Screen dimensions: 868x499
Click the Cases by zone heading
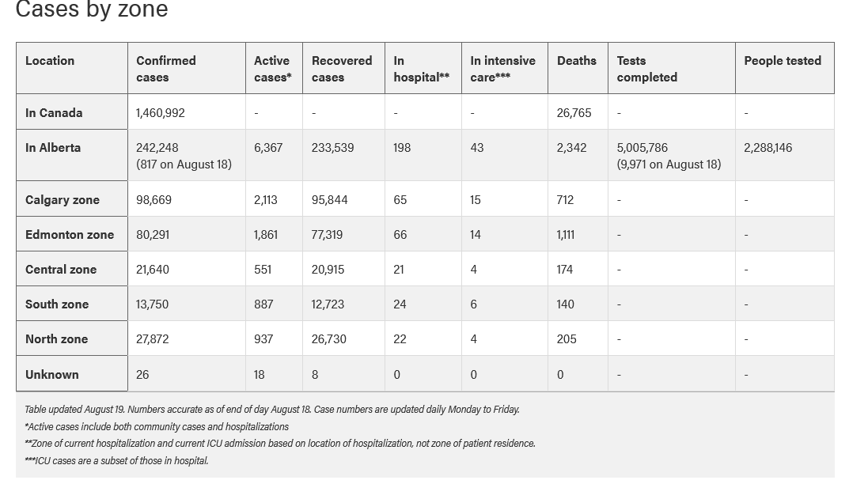[x=92, y=9]
